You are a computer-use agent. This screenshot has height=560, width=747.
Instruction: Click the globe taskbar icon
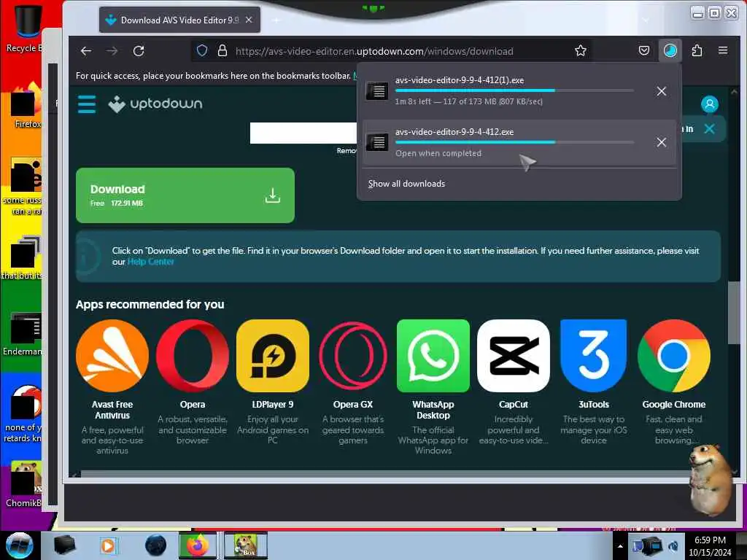[x=156, y=545]
